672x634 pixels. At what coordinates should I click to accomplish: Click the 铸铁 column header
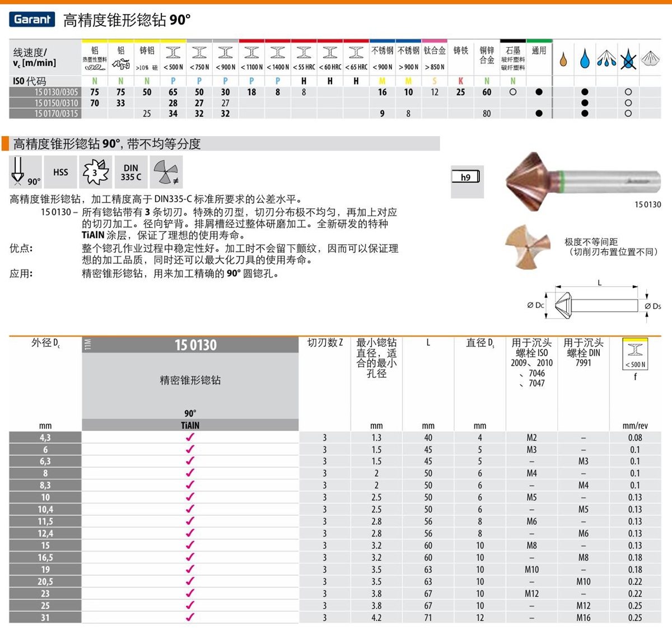pyautogui.click(x=461, y=51)
